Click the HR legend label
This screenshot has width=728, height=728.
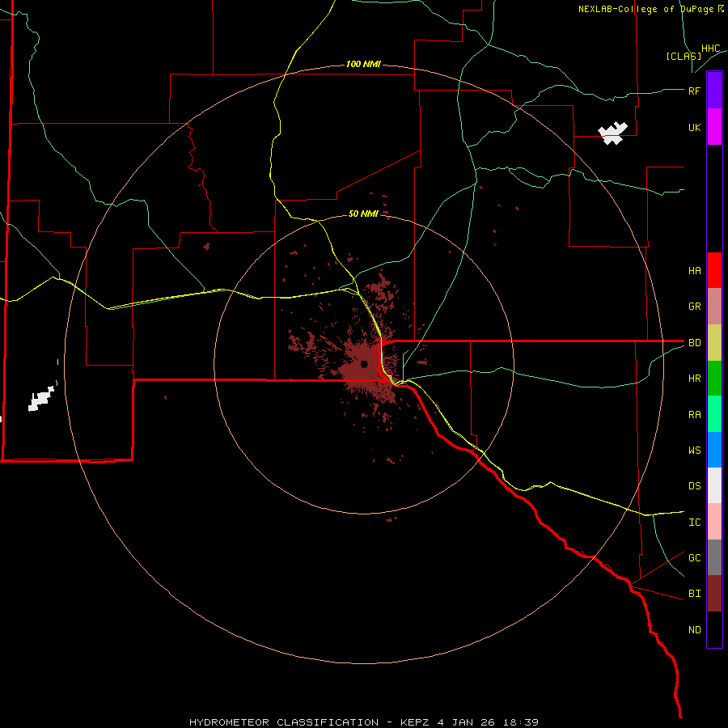click(x=695, y=379)
